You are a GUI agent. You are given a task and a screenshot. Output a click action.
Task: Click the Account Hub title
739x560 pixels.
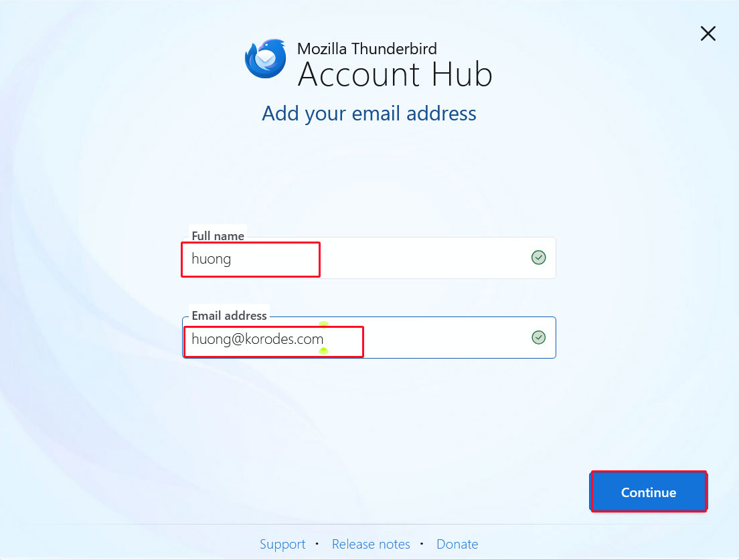(395, 74)
